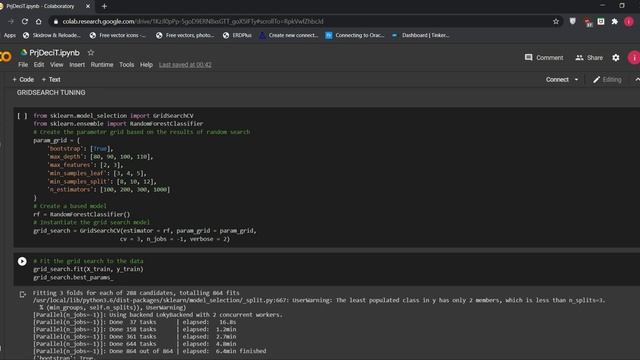
Task: Restore the browser window
Action: point(622,5)
